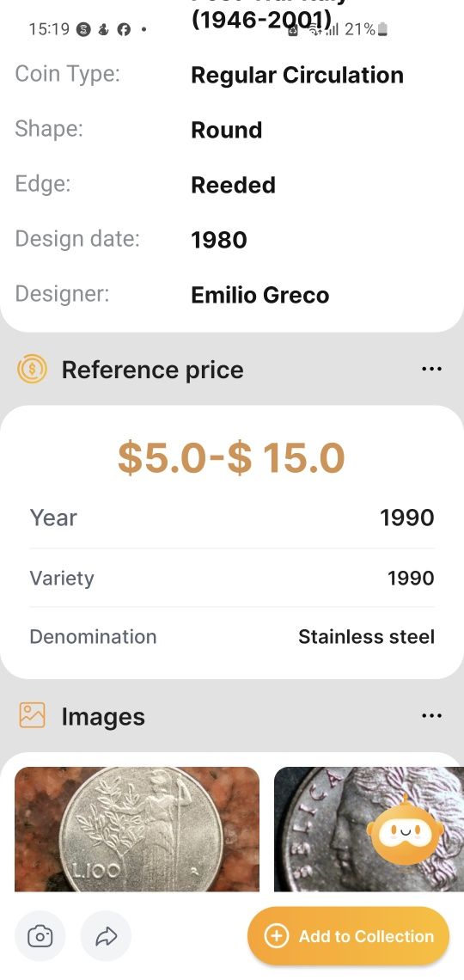Select the Year 1990 row
The height and width of the screenshot is (980, 464).
pyautogui.click(x=232, y=518)
